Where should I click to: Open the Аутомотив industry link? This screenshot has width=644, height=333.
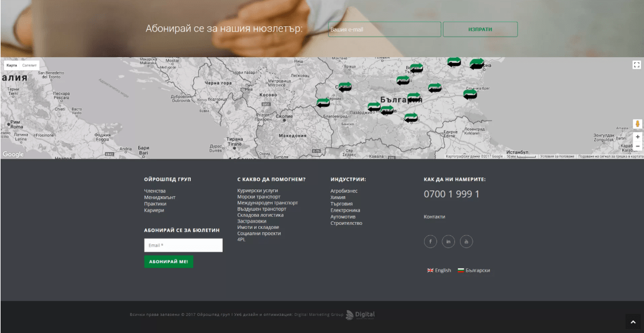coord(343,217)
